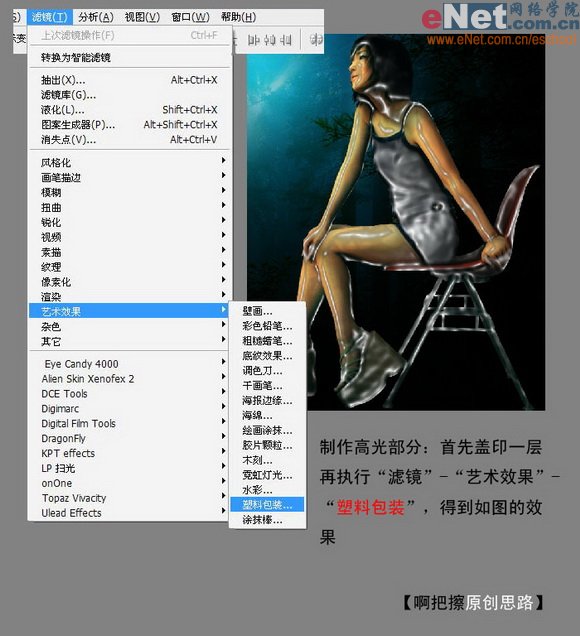
Task: Expand the 风格化 submenu
Action: coord(130,163)
